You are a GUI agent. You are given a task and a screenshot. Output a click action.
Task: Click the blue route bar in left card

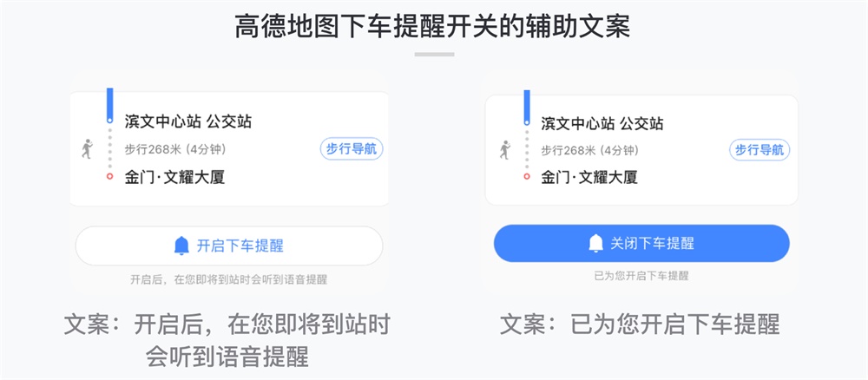click(109, 105)
